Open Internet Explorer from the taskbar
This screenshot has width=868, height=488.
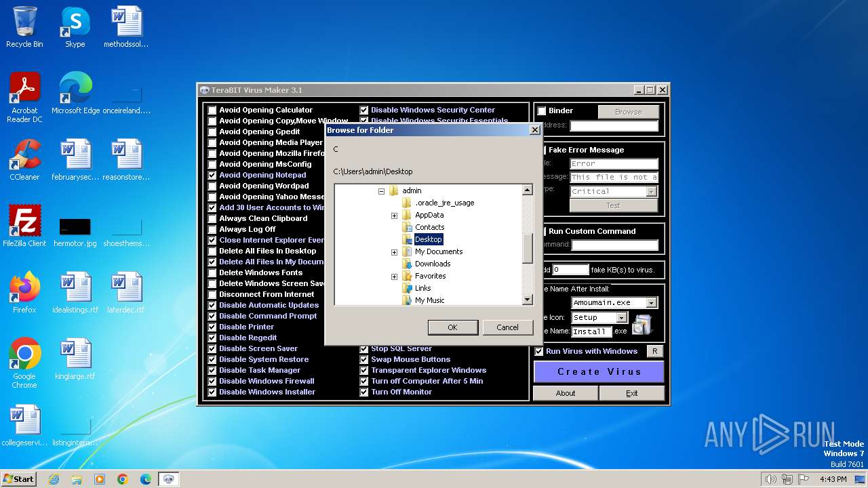click(54, 479)
